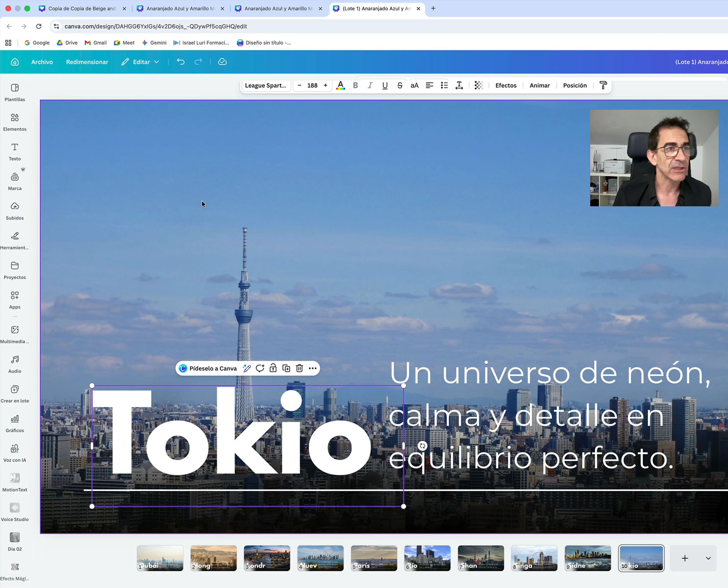Image resolution: width=728 pixels, height=588 pixels.
Task: Open the Herramientas drawing panel
Action: point(15,241)
